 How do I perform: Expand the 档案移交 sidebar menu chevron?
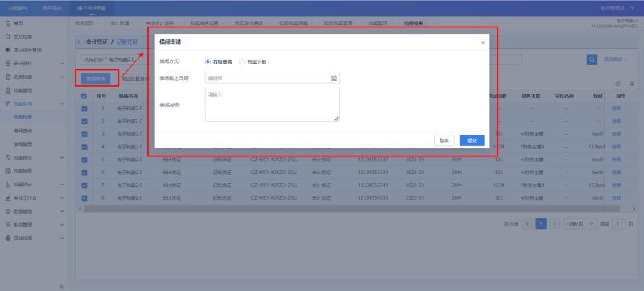pos(62,157)
